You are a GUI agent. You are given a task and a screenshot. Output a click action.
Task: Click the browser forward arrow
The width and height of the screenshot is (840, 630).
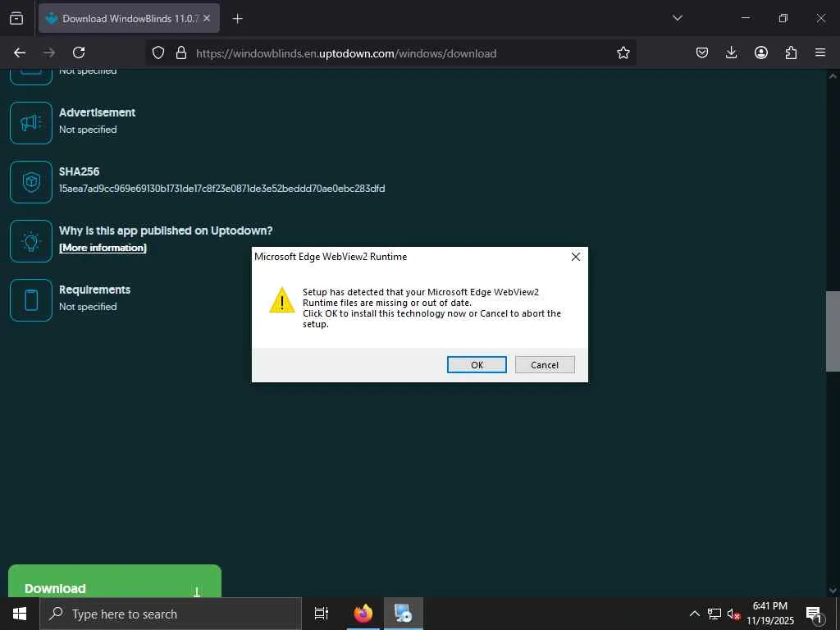[49, 52]
